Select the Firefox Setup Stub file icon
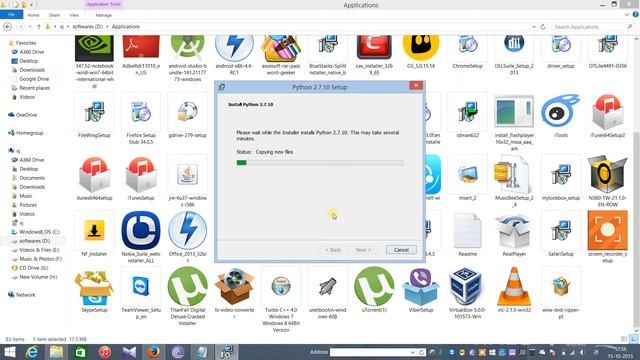This screenshot has width=640, height=360. pos(141,112)
